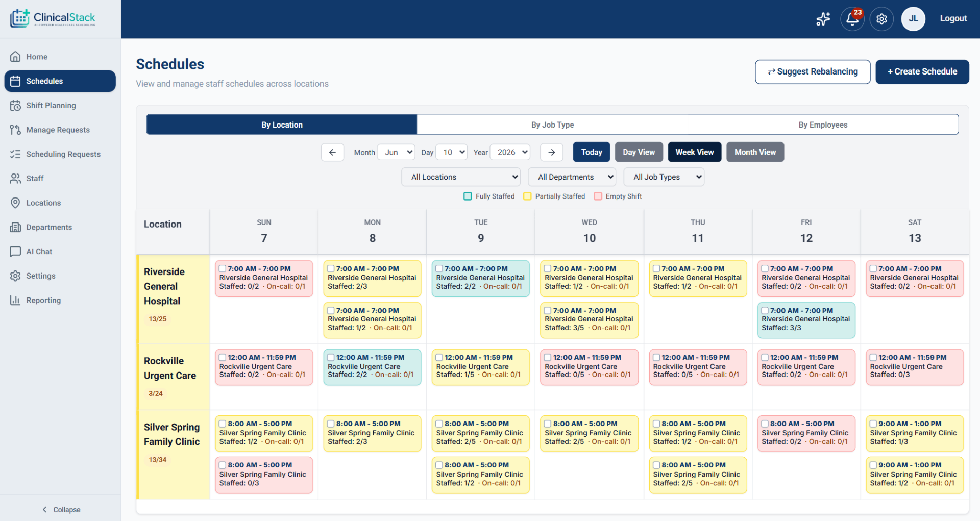Click the Collapse chevron icon in sidebar
The width and height of the screenshot is (980, 521).
pyautogui.click(x=44, y=510)
